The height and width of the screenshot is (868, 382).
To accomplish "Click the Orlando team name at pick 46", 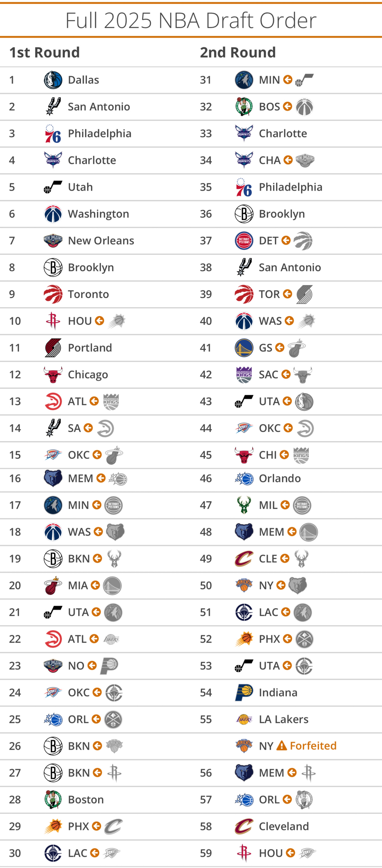I will 280,478.
